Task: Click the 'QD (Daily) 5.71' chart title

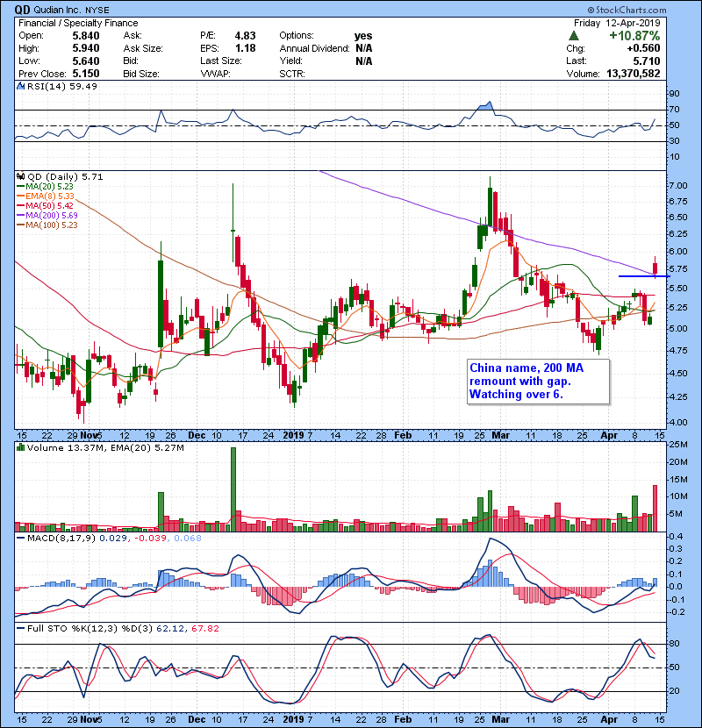Action: [x=65, y=176]
